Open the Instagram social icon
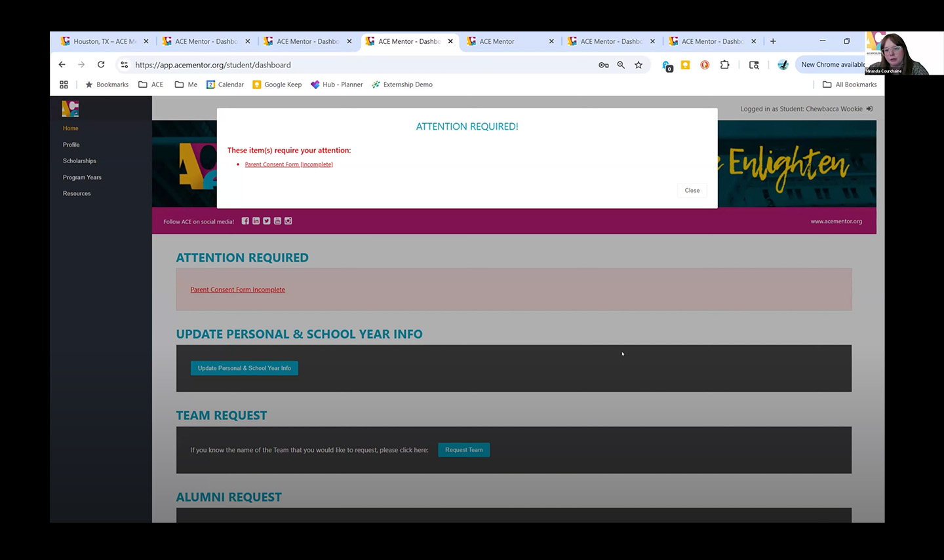 click(x=288, y=221)
